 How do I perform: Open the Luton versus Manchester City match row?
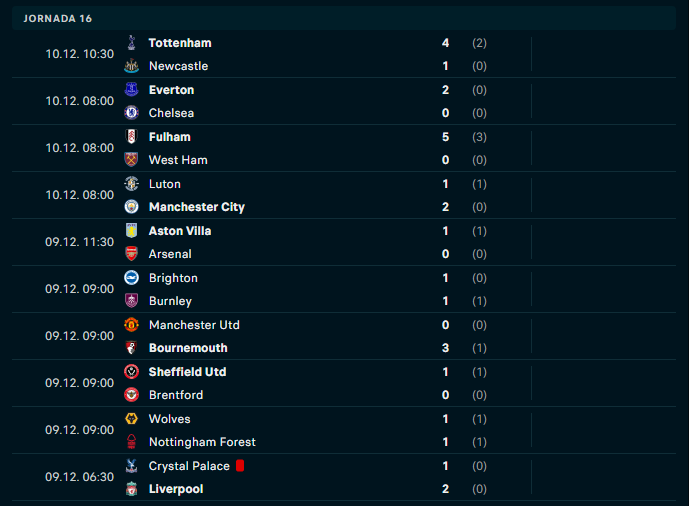344,195
